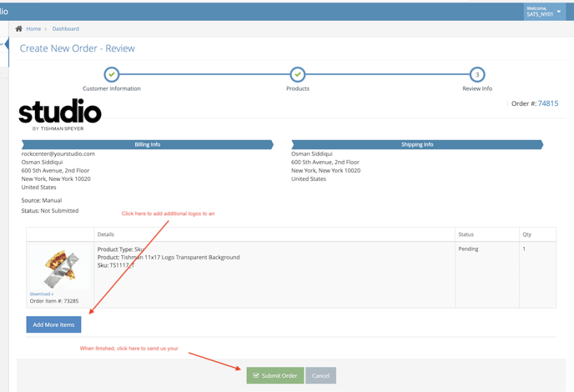
Task: Select the Products step checkmark circle
Action: pos(298,74)
